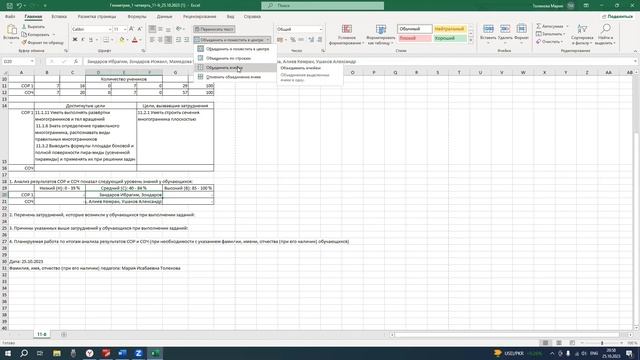Open number format dropdown showing Общий

pyautogui.click(x=321, y=29)
